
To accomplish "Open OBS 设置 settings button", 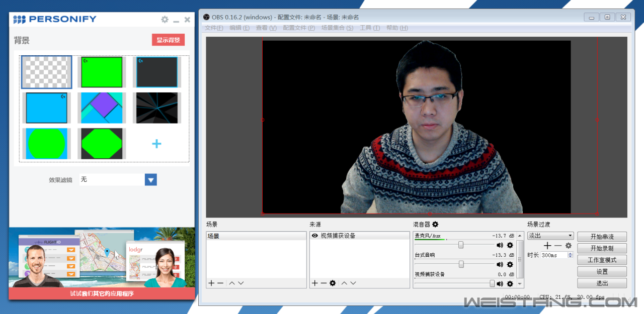I will pos(602,271).
